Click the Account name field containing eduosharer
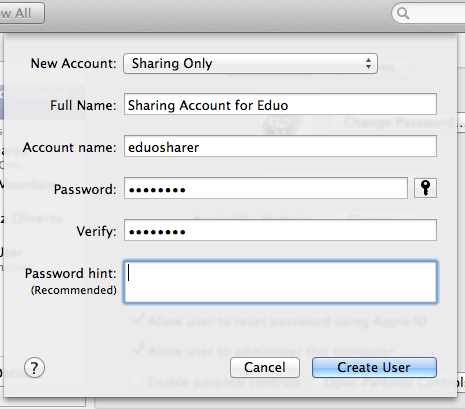Screen dimensions: 465x409 [x=280, y=146]
